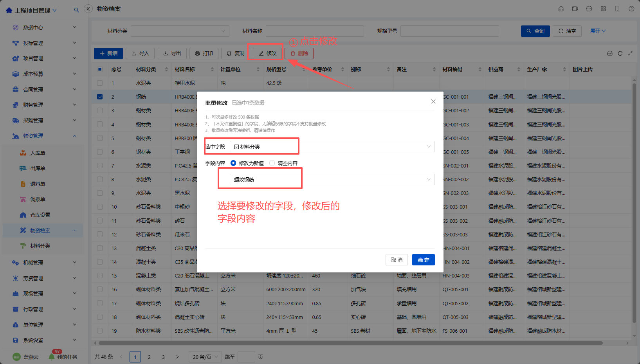
Task: Click the vertical scrollbar of the table
Action: [634, 204]
